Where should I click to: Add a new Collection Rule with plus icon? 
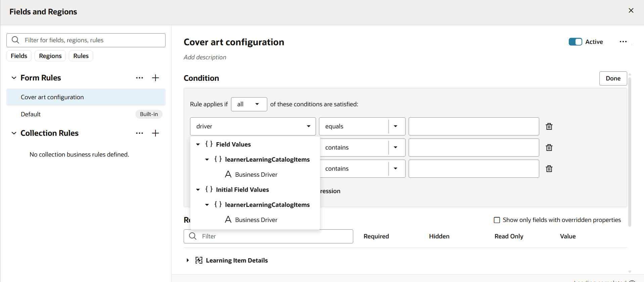pyautogui.click(x=155, y=133)
